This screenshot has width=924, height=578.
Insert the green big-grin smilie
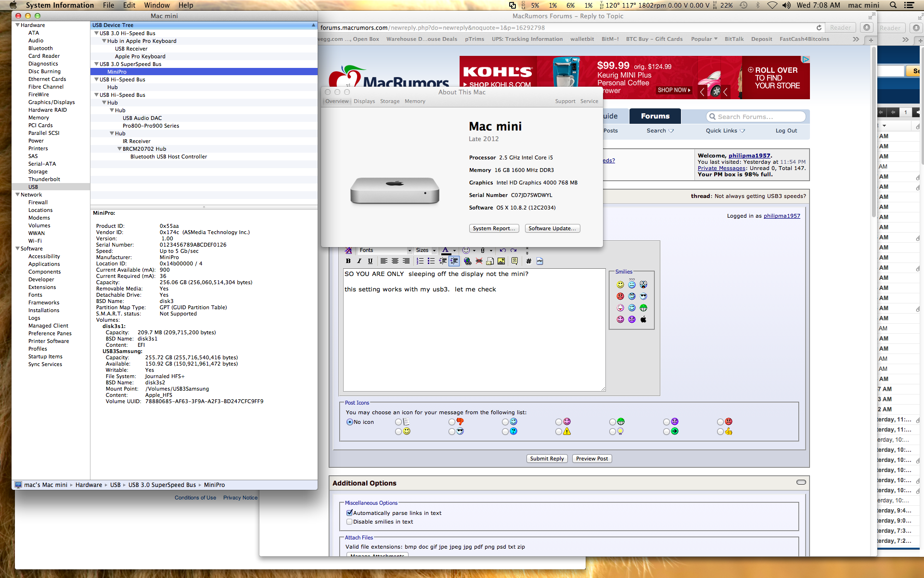pyautogui.click(x=643, y=308)
